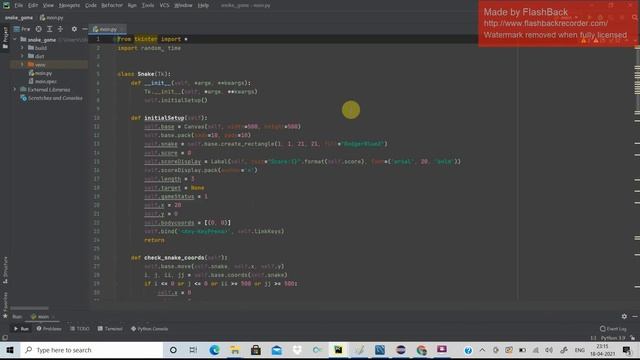Screen dimensions: 640x360
Task: Expand the dist folder
Action: click(x=22, y=56)
